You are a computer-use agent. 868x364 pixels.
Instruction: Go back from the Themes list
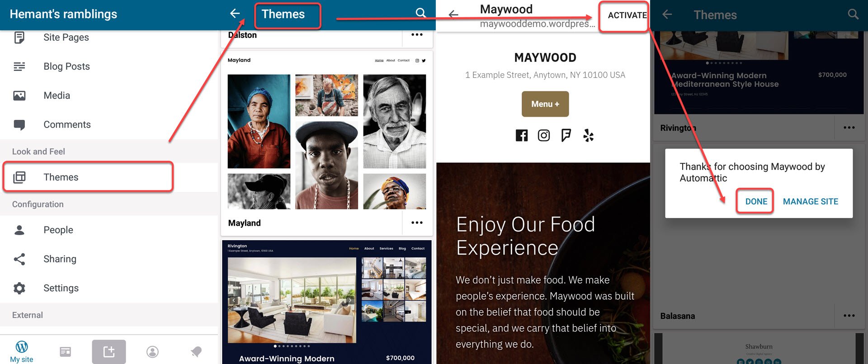tap(235, 14)
